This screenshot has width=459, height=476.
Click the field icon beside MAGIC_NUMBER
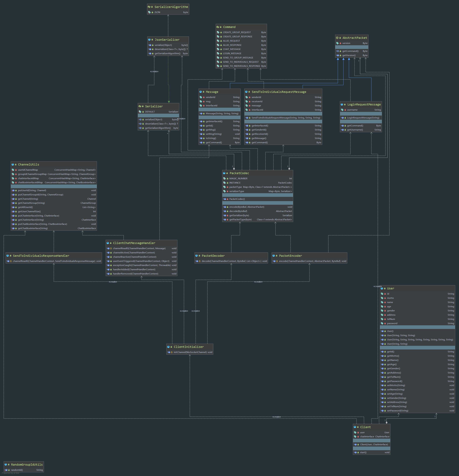coord(225,179)
